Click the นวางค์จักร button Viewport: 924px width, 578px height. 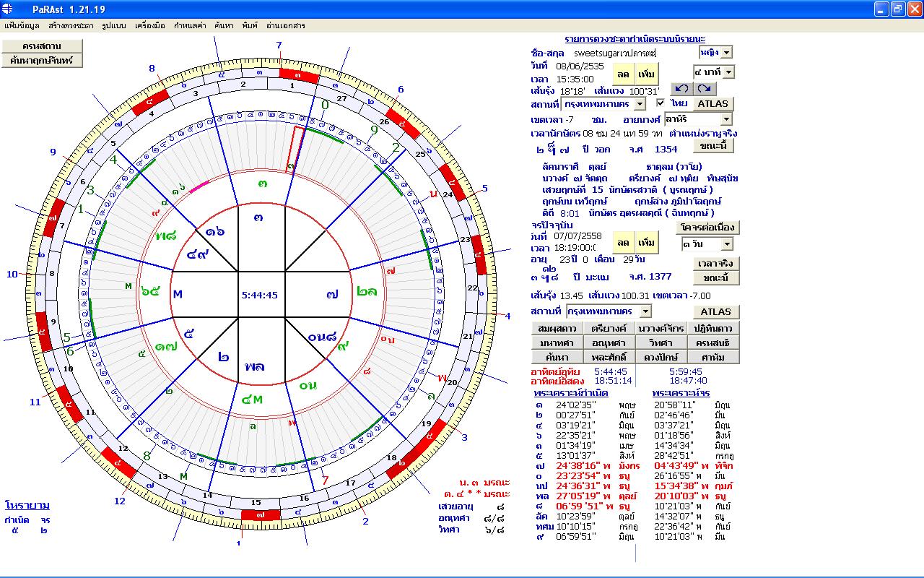pos(661,328)
